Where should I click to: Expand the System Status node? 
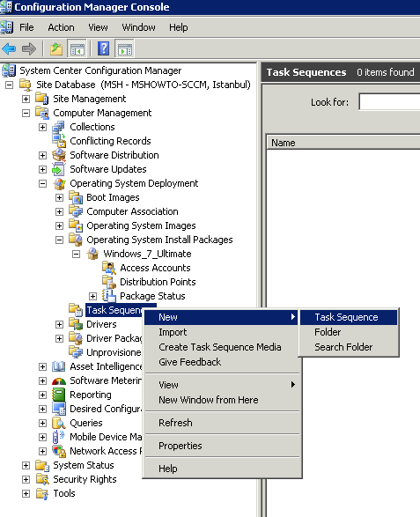tap(26, 465)
